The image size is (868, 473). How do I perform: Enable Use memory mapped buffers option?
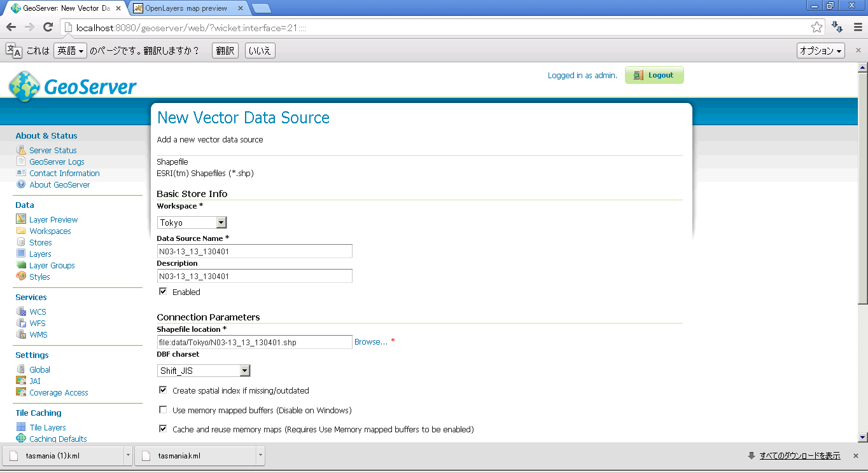click(x=163, y=410)
